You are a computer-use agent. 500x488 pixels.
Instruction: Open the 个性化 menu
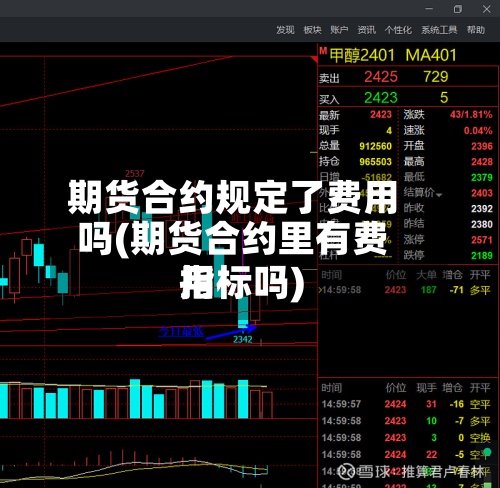[398, 30]
